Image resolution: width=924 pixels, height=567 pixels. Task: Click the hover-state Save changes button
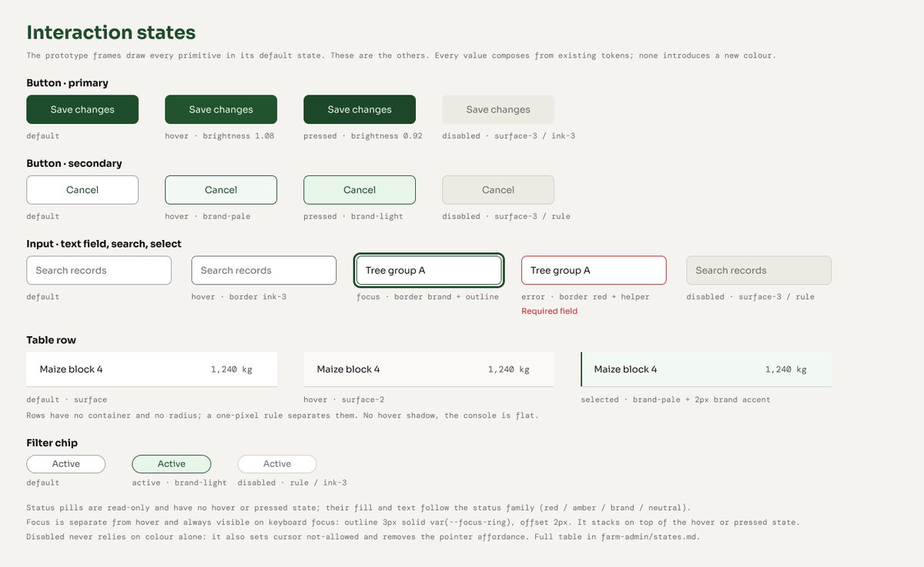coord(221,109)
